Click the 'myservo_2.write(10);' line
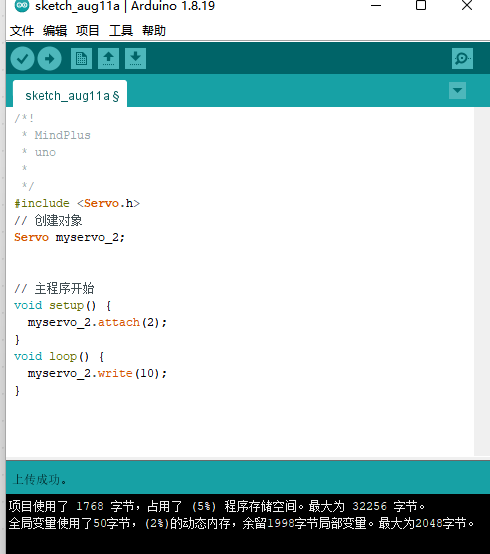Screen dimensions: 490x554 (97, 373)
